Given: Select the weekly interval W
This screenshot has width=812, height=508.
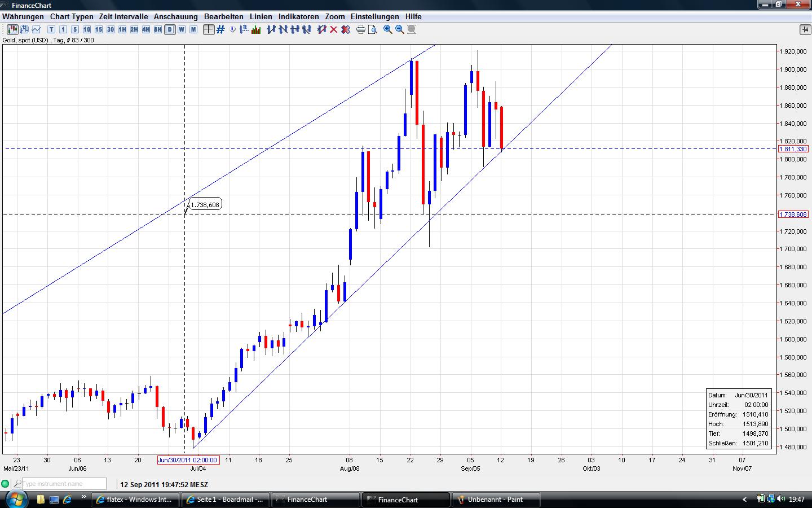Looking at the screenshot, I should pyautogui.click(x=182, y=29).
